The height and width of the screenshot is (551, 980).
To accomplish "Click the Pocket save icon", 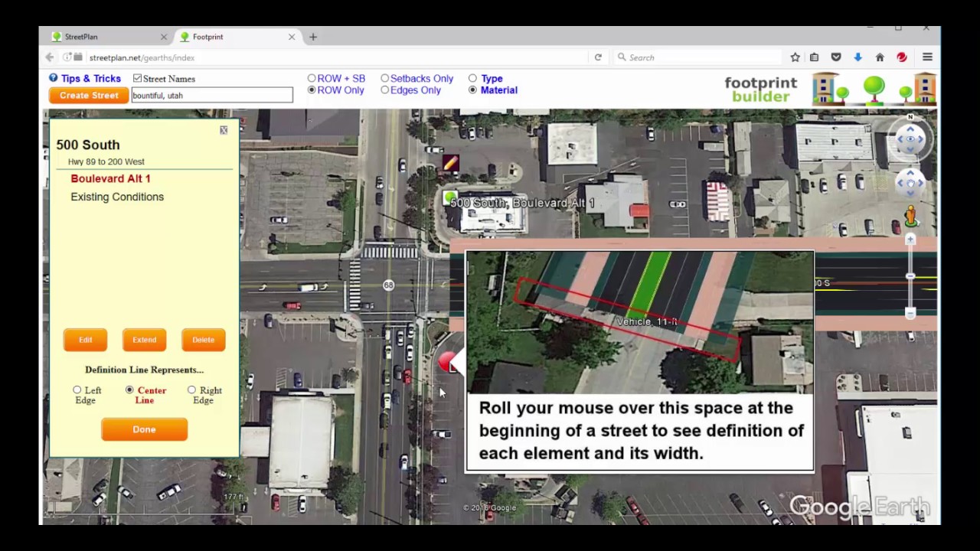I will [836, 57].
